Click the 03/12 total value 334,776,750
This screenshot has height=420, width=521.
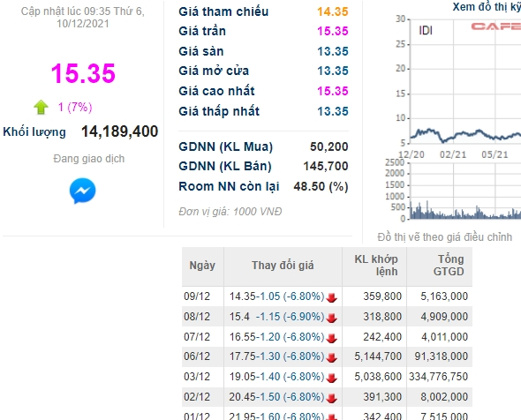coord(438,377)
